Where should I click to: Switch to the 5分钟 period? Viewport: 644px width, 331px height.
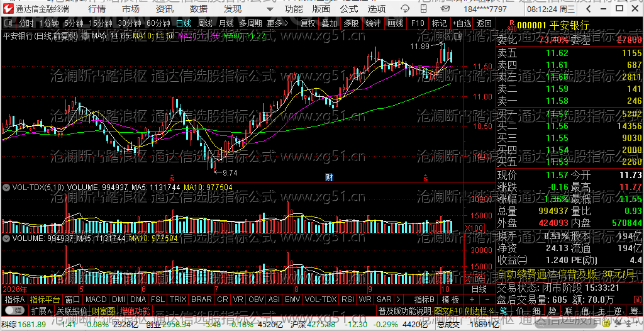74,23
